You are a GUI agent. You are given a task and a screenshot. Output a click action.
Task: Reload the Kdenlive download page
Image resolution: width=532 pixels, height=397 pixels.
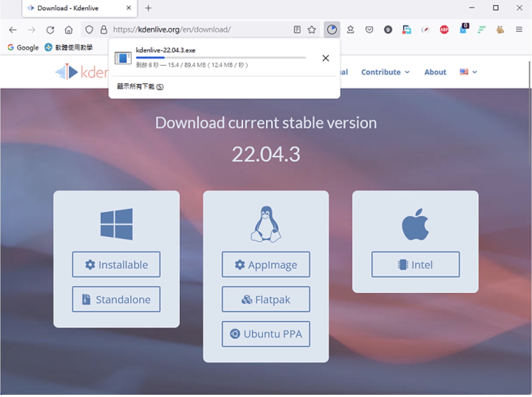coord(51,30)
